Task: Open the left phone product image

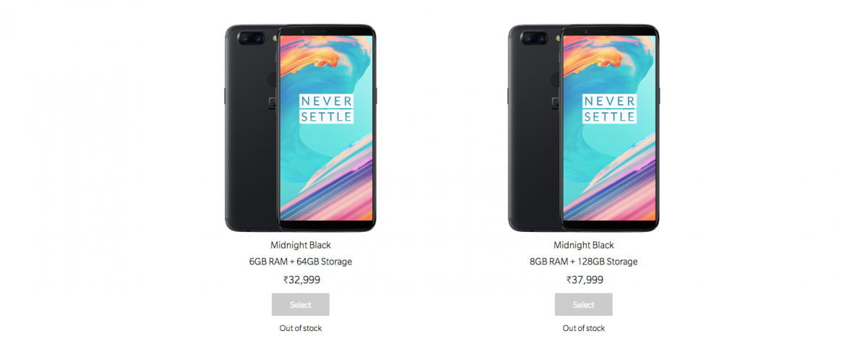Action: 301,127
